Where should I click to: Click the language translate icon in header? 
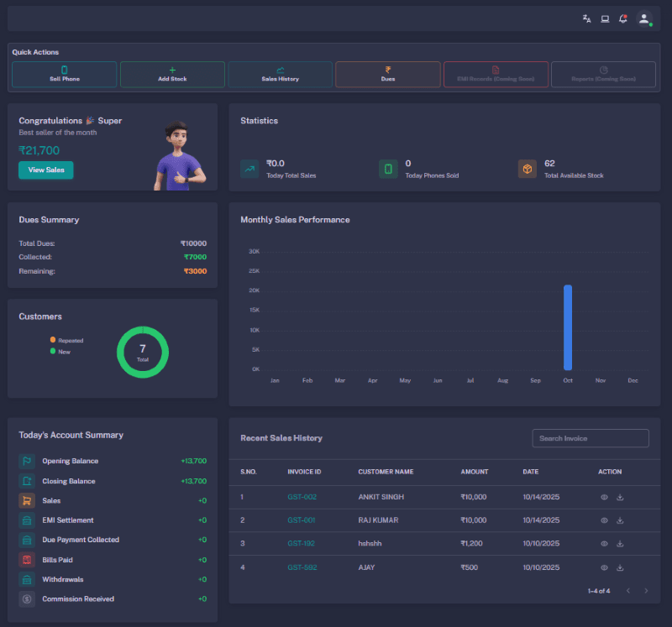point(586,18)
